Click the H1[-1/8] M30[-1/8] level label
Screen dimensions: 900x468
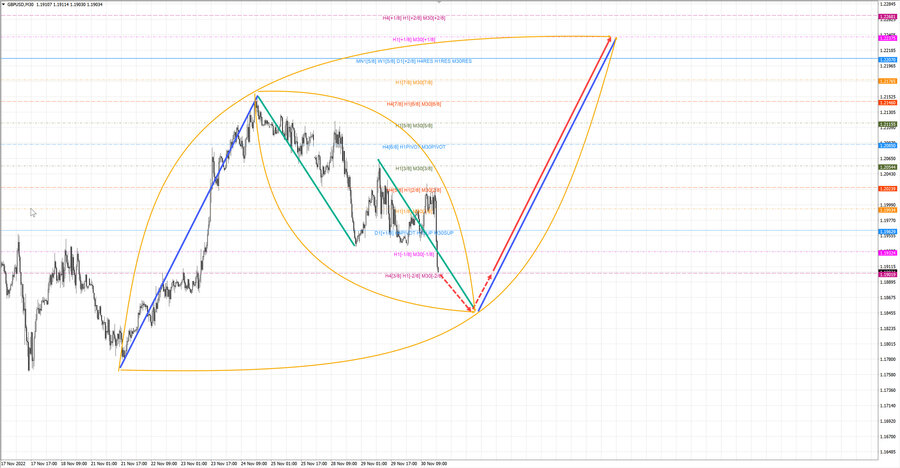[x=414, y=254]
